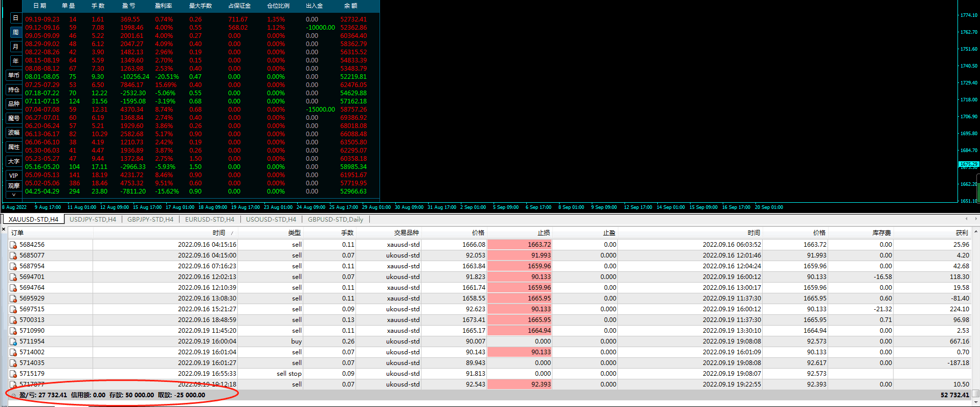Click the 观摩 observe button
Image resolution: width=980 pixels, height=407 pixels.
(x=14, y=186)
